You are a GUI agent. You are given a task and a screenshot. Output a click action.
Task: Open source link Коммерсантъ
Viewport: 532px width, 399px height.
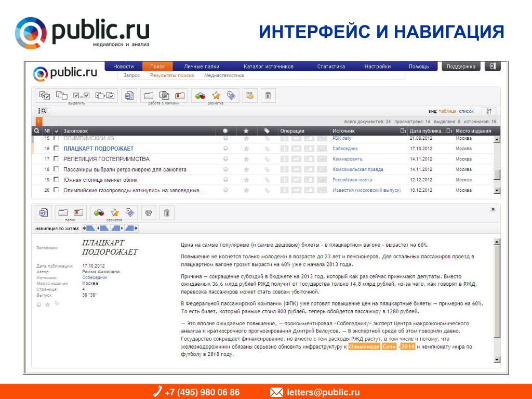[348, 159]
